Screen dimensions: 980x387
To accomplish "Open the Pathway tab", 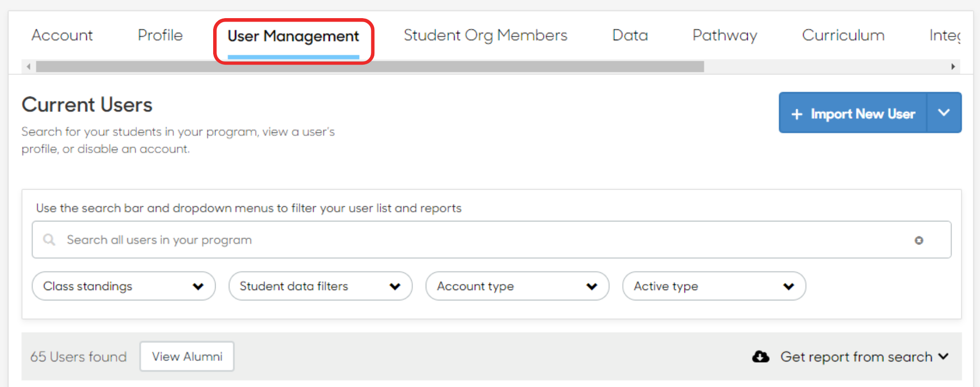I will click(725, 35).
